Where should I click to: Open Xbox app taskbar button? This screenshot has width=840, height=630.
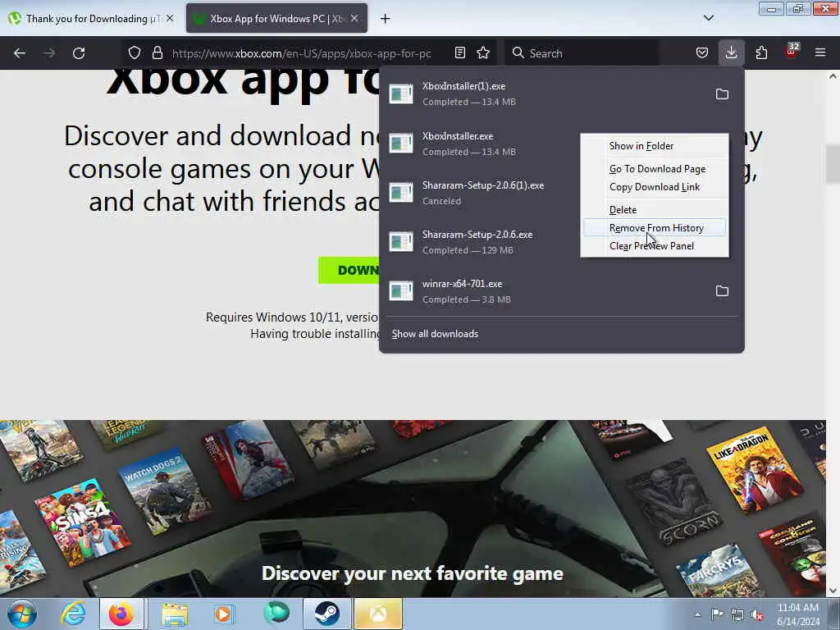[x=378, y=614]
